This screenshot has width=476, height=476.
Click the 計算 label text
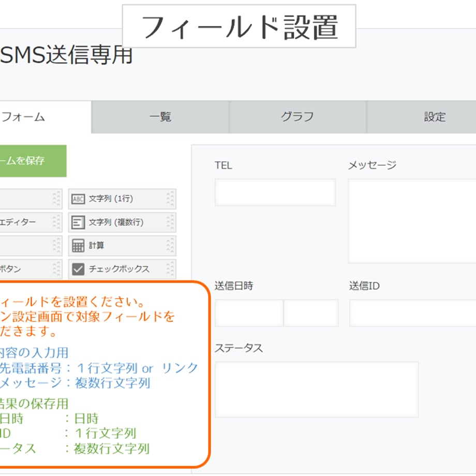click(x=96, y=246)
